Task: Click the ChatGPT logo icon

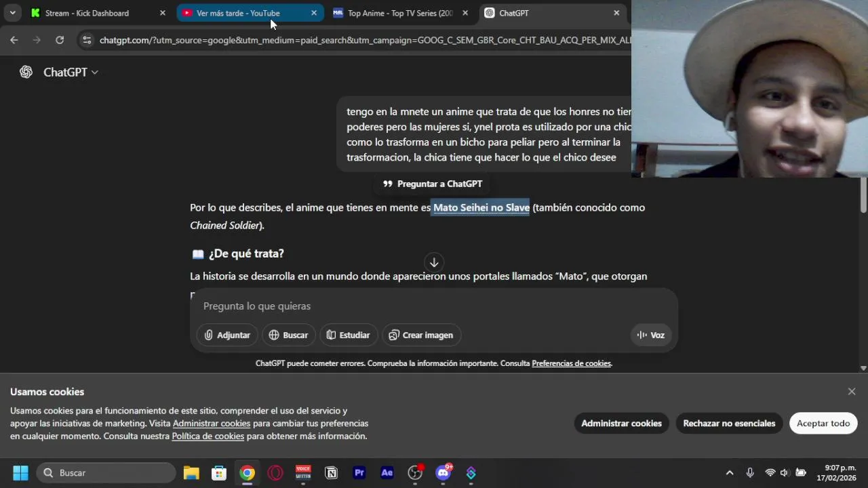Action: tap(26, 72)
